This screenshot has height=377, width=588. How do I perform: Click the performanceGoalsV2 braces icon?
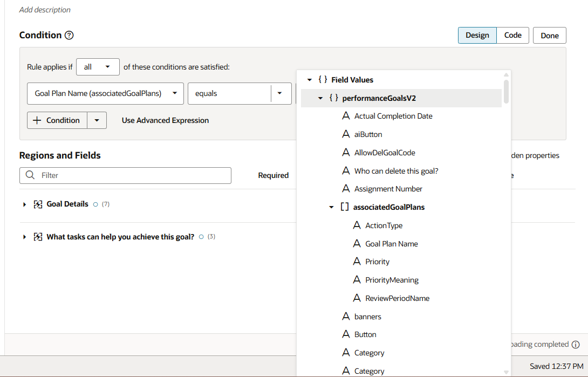pos(334,98)
